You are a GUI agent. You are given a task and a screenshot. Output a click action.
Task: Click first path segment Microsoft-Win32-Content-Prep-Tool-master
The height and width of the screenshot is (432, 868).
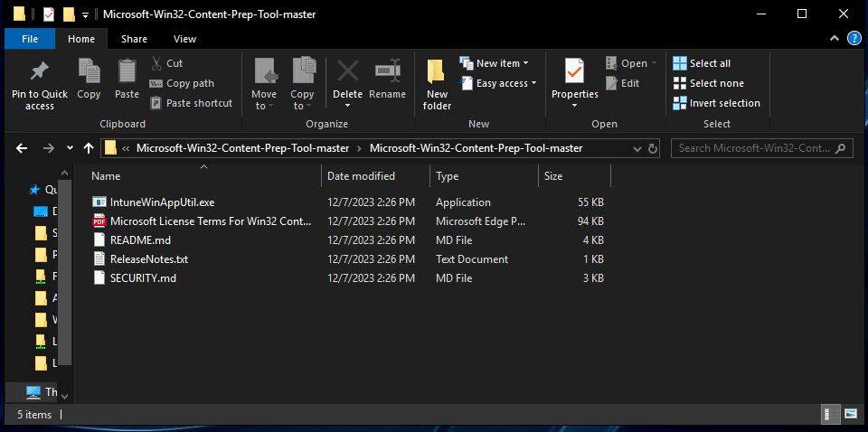(x=243, y=148)
